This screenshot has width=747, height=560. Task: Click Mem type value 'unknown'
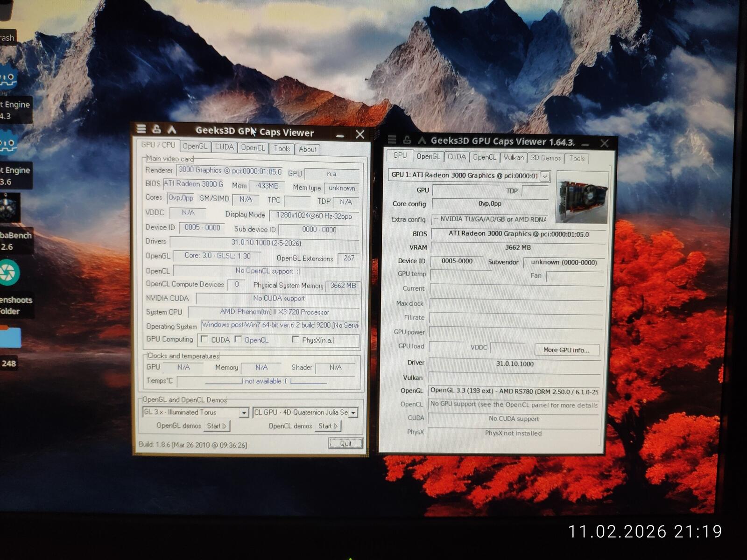click(x=342, y=188)
